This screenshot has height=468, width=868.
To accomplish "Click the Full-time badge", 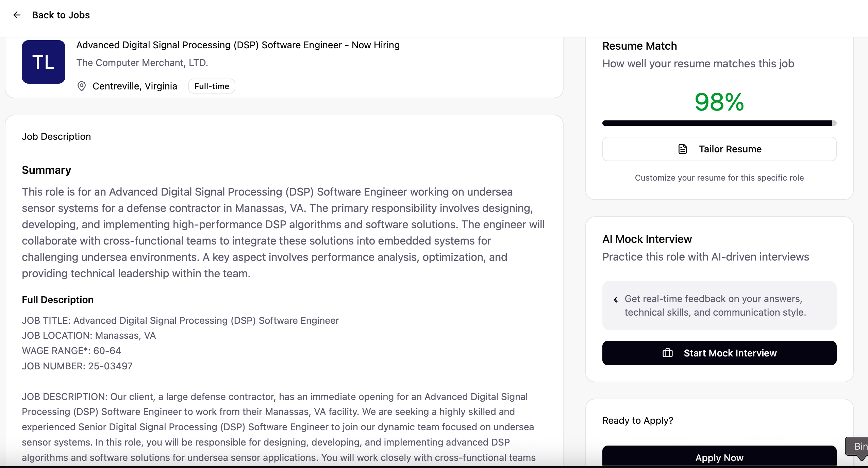I will click(x=212, y=86).
